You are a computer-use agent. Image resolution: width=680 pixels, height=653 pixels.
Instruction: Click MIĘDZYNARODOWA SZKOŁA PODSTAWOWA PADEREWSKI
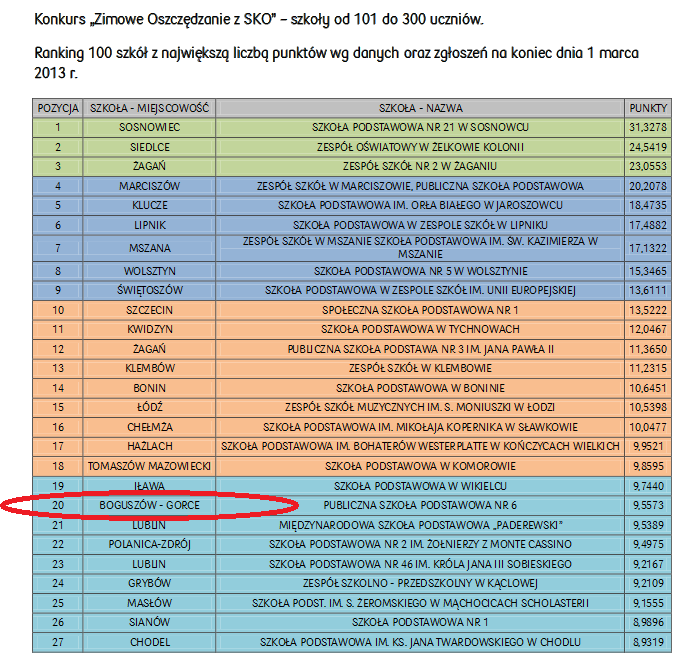click(x=420, y=525)
